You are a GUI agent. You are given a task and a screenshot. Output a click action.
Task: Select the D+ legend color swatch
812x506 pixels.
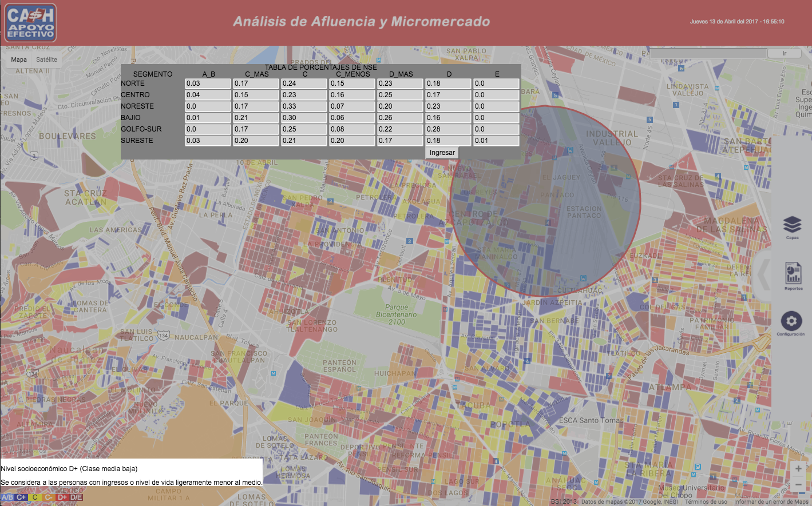62,497
